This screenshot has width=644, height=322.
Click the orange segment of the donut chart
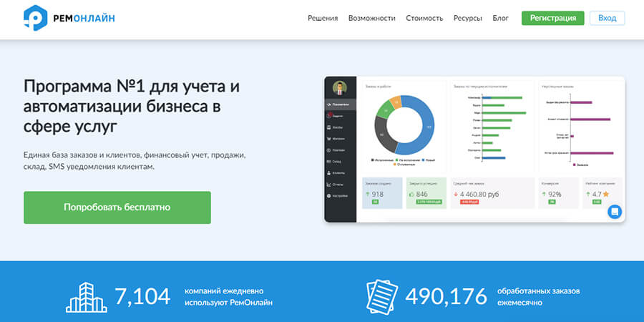pyautogui.click(x=395, y=102)
